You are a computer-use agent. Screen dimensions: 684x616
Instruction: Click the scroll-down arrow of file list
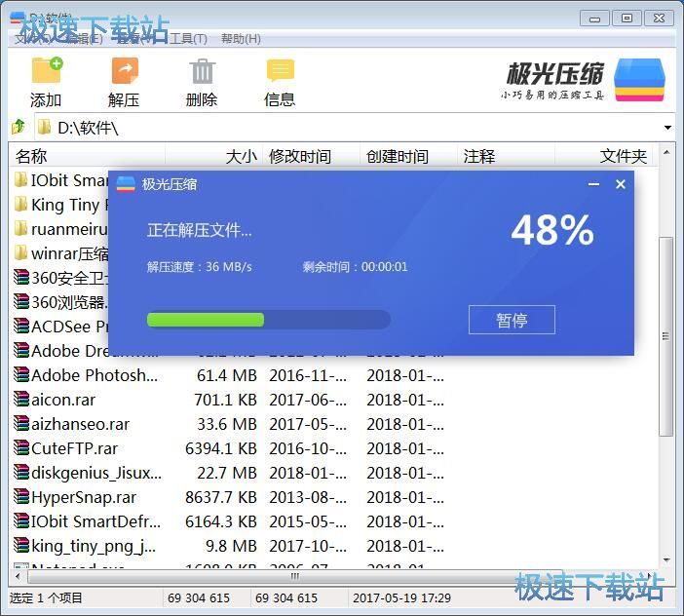[666, 559]
